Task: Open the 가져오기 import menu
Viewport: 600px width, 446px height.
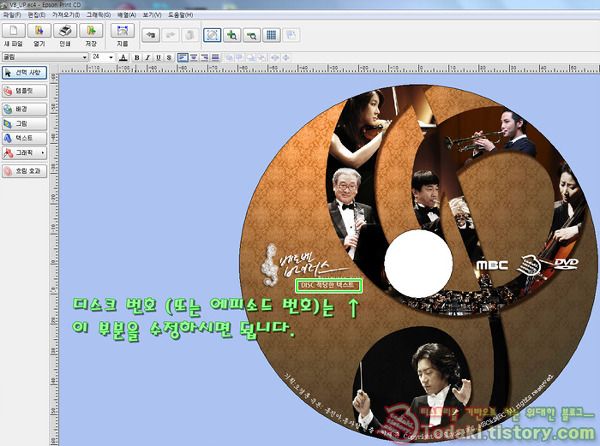Action: click(66, 15)
